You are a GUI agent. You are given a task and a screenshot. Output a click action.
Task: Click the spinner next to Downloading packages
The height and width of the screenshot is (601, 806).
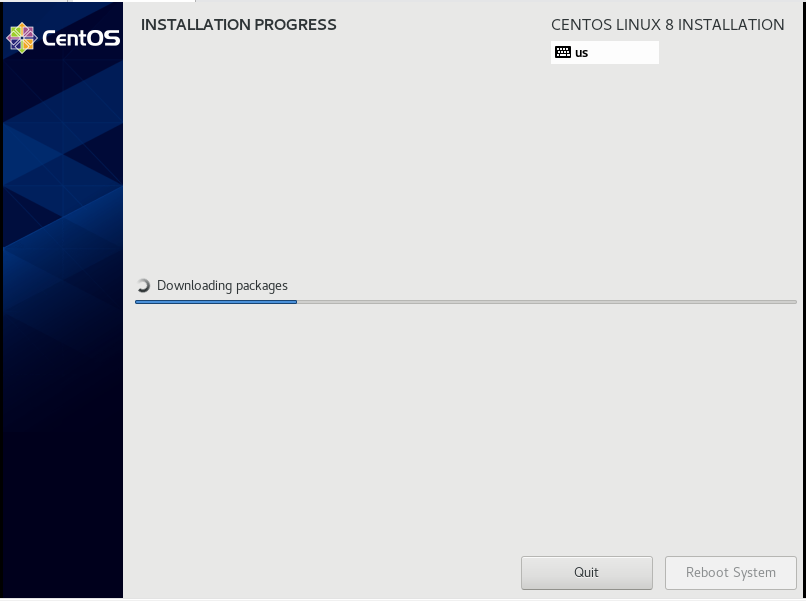143,285
